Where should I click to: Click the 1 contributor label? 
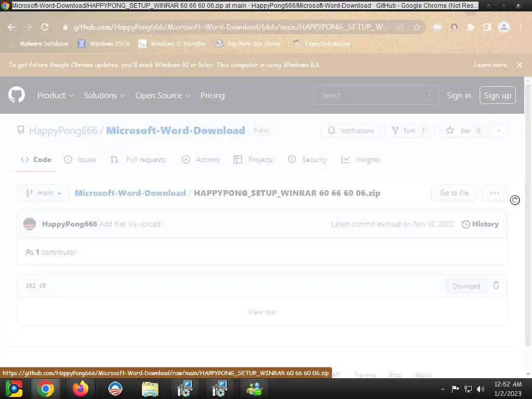(51, 252)
